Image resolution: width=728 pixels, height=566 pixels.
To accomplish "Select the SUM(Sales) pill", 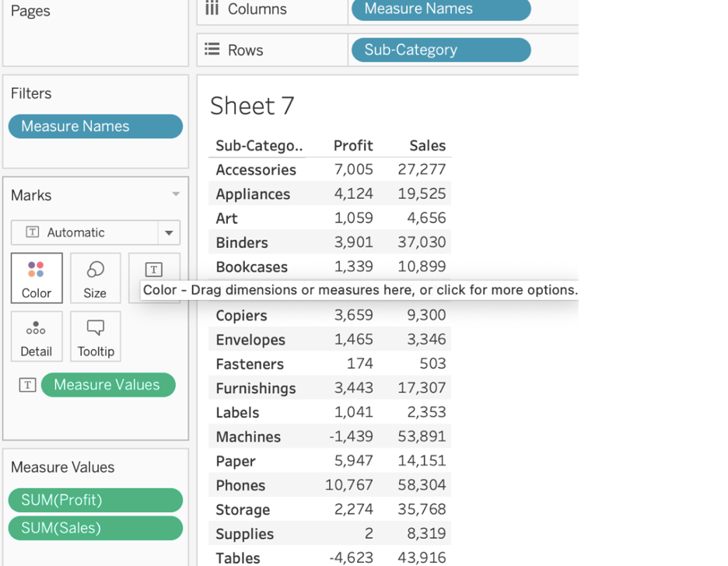I will coord(95,528).
